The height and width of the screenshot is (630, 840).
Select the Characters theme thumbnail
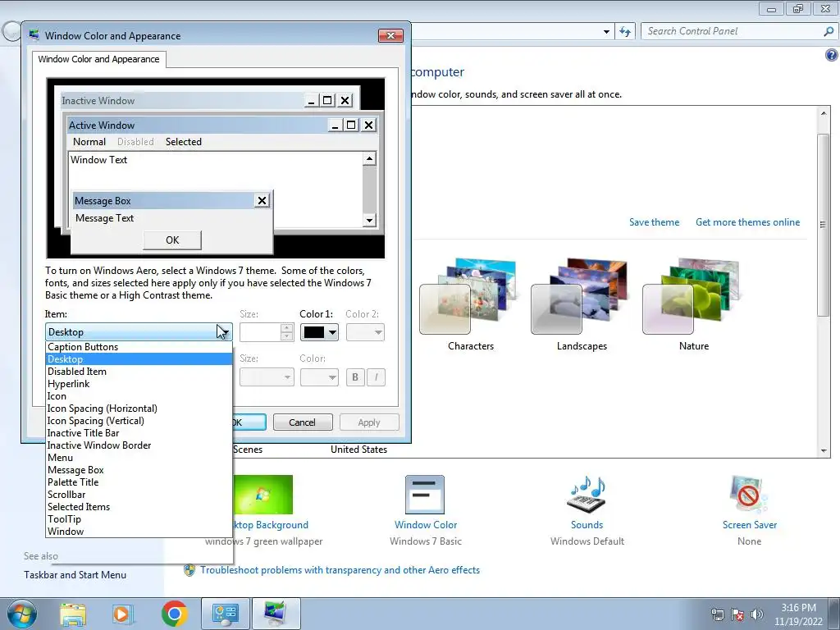pyautogui.click(x=468, y=295)
